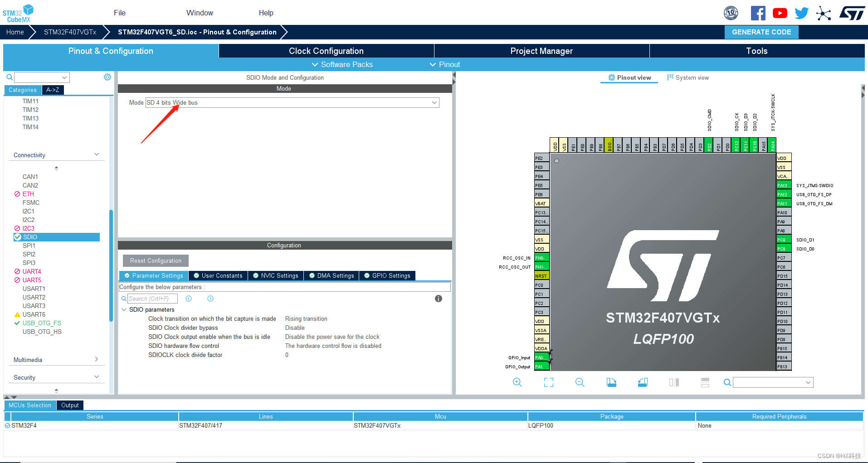Select the STM32F4 series row radio

tap(7, 425)
